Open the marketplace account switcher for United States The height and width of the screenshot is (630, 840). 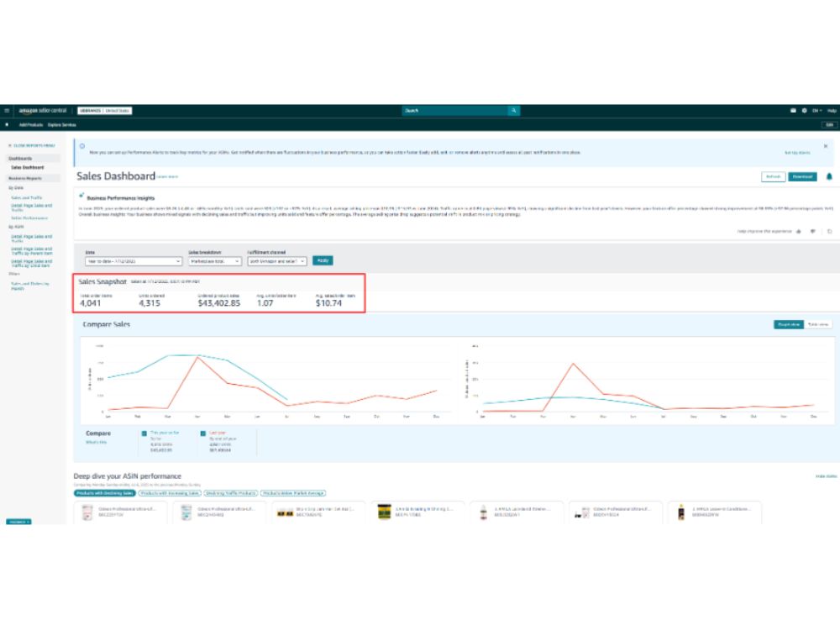pyautogui.click(x=105, y=111)
